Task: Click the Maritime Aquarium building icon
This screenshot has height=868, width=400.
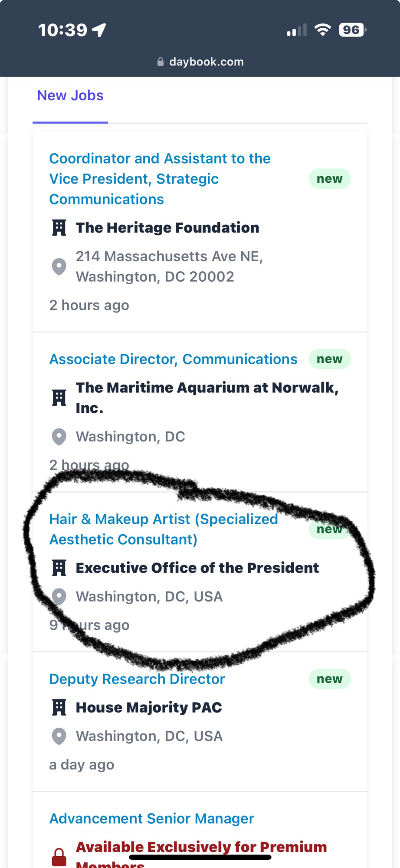Action: 59,398
